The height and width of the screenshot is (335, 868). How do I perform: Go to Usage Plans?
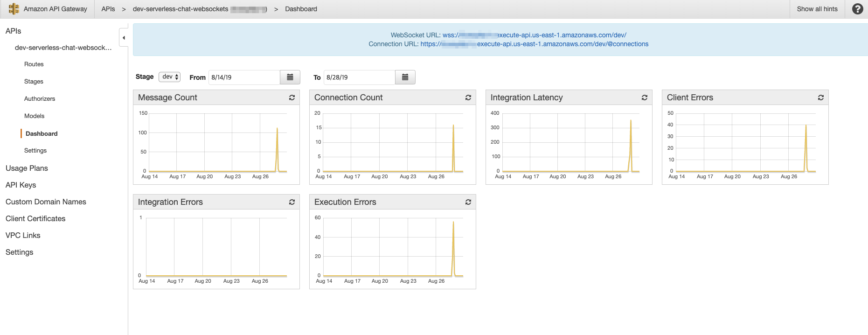pyautogui.click(x=27, y=168)
